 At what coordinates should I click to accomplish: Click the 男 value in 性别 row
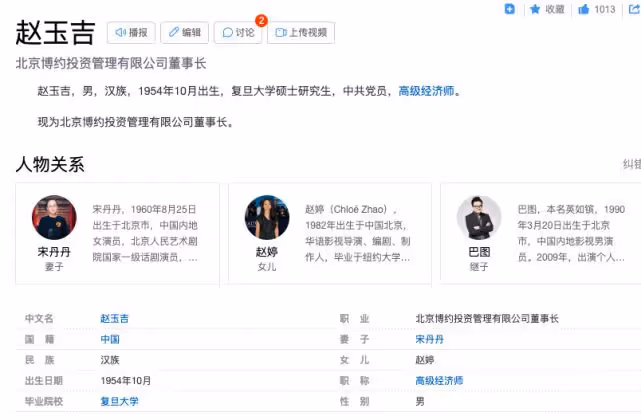(x=420, y=402)
